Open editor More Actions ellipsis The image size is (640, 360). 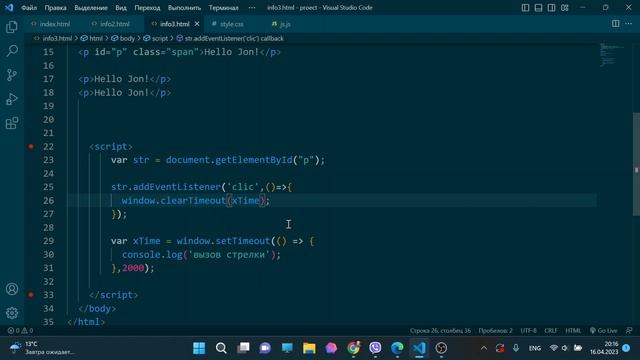(x=629, y=24)
